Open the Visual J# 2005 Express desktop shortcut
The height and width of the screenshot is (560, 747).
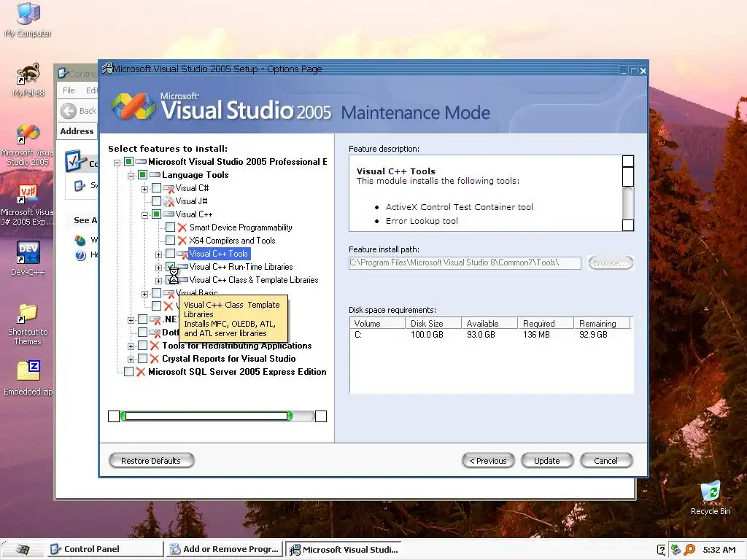click(28, 205)
